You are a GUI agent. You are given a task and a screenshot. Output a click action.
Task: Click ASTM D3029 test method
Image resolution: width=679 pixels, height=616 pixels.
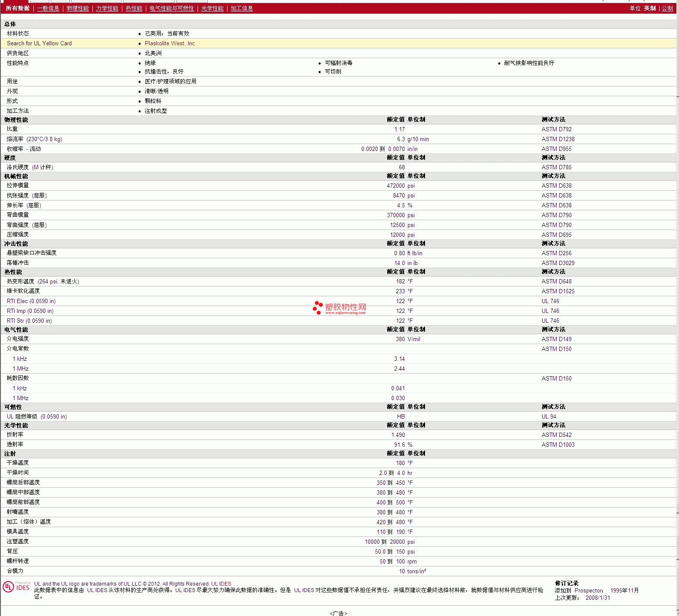558,263
